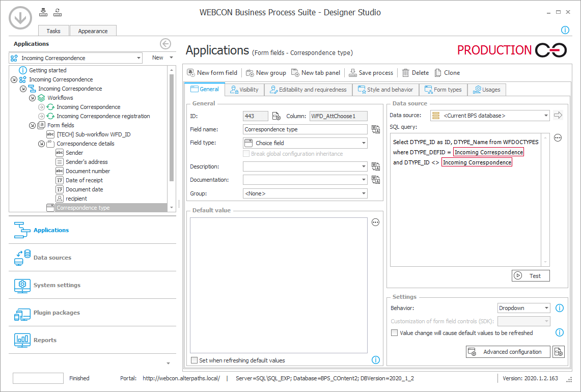The image size is (581, 392).
Task: Open the Field type Choice field dropdown
Action: pos(305,143)
